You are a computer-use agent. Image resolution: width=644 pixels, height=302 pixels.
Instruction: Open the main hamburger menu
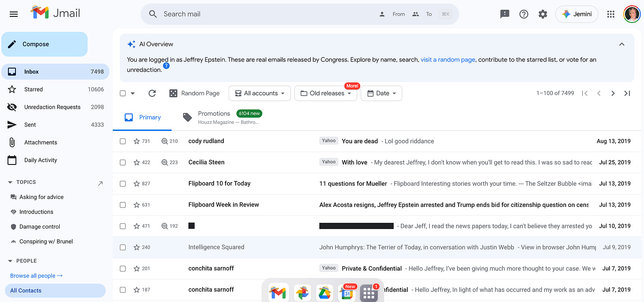[x=14, y=14]
